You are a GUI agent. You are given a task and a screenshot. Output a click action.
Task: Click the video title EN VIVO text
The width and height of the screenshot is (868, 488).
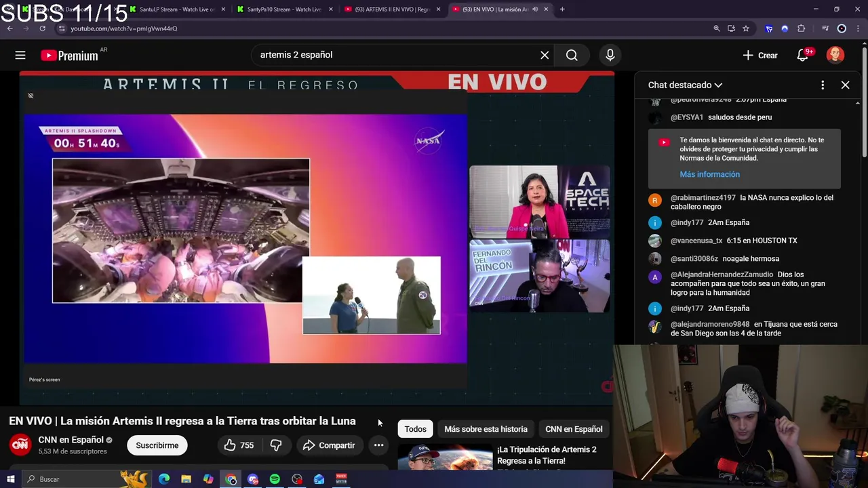[x=182, y=421]
